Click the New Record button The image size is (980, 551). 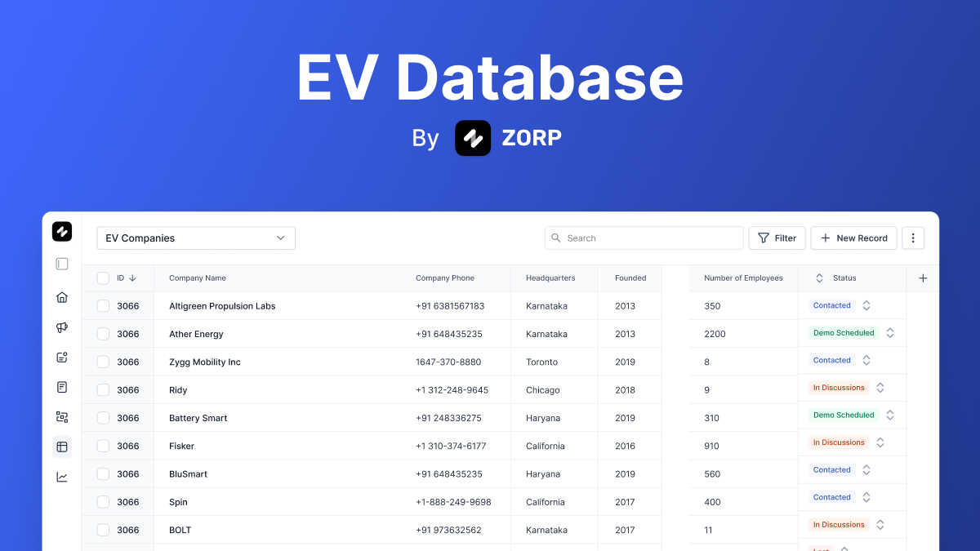853,238
